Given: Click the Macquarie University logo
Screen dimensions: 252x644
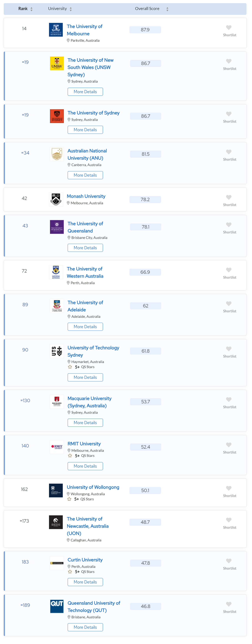Looking at the screenshot, I should (x=57, y=401).
